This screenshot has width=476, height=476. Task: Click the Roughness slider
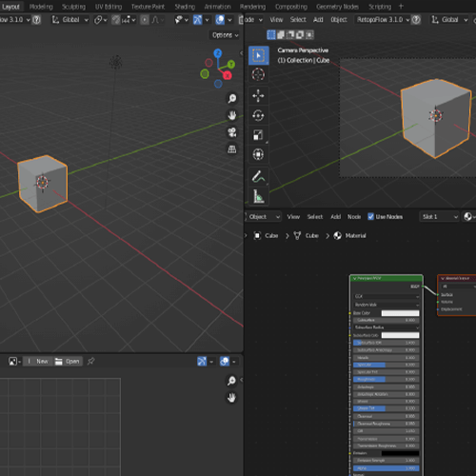tap(387, 379)
